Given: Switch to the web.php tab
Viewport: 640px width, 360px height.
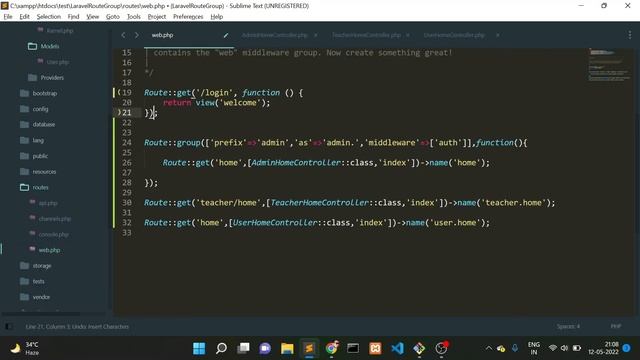Looking at the screenshot, I should point(162,35).
